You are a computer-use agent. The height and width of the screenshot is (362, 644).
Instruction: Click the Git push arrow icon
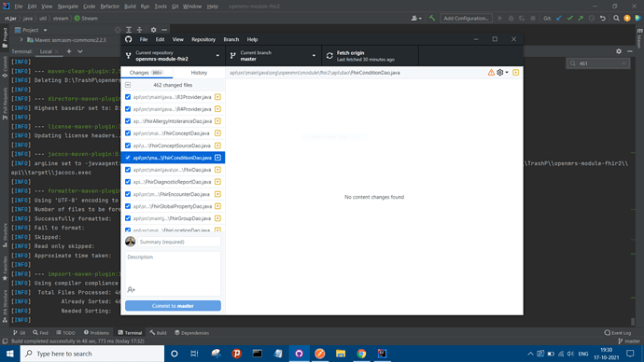[581, 18]
